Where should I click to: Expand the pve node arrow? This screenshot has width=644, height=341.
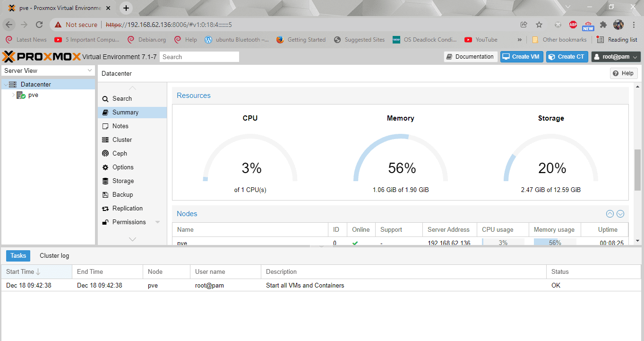click(x=13, y=95)
